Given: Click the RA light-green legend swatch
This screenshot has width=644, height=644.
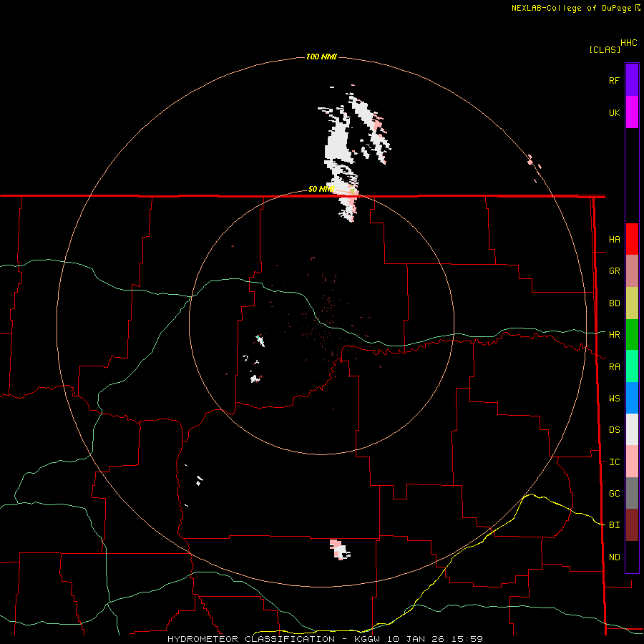Looking at the screenshot, I should click(632, 366).
